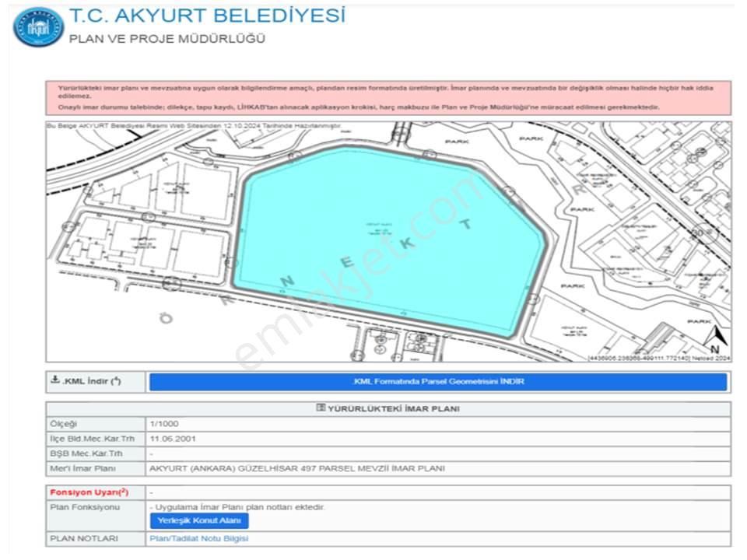The height and width of the screenshot is (560, 747).
Task: Click the download arrow icon beside .KML İndir
Action: pyautogui.click(x=54, y=380)
